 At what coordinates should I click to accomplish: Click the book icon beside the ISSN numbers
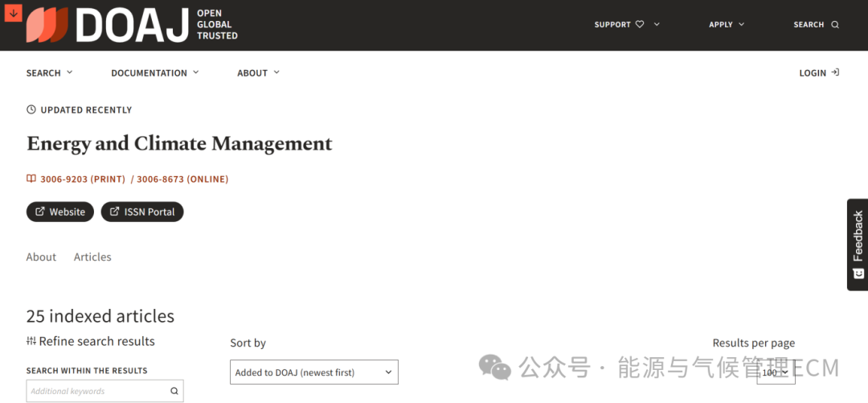click(x=31, y=179)
